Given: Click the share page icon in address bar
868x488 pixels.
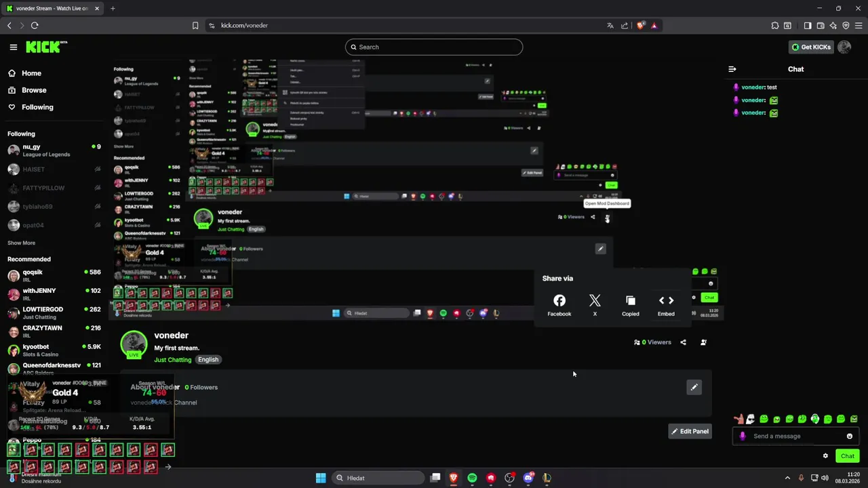Looking at the screenshot, I should [x=625, y=25].
